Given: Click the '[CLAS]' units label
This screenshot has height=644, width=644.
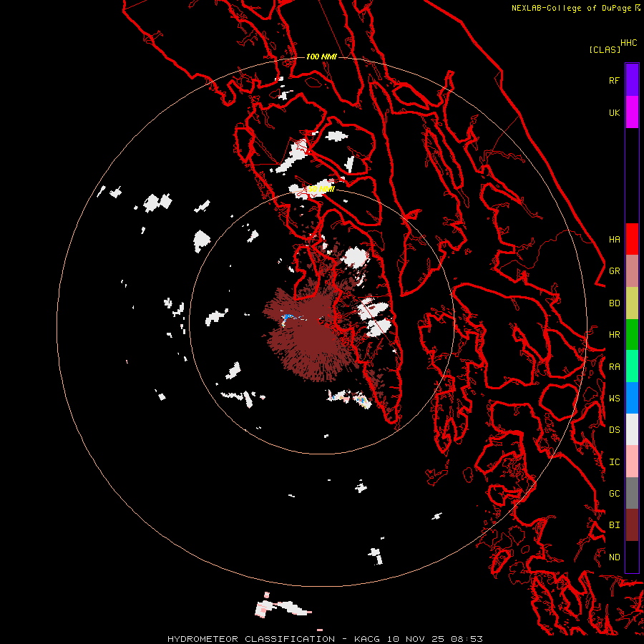Looking at the screenshot, I should tap(605, 49).
